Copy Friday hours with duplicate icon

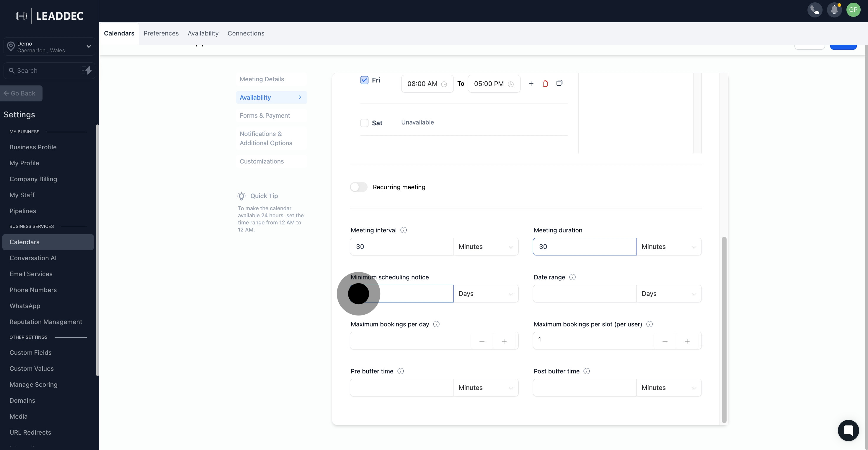pyautogui.click(x=559, y=83)
